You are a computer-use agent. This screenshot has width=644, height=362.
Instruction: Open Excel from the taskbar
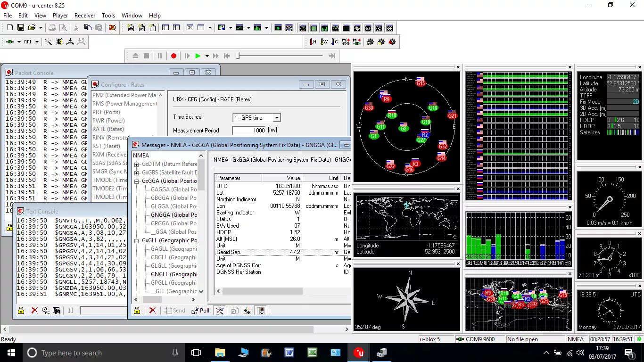point(313,353)
